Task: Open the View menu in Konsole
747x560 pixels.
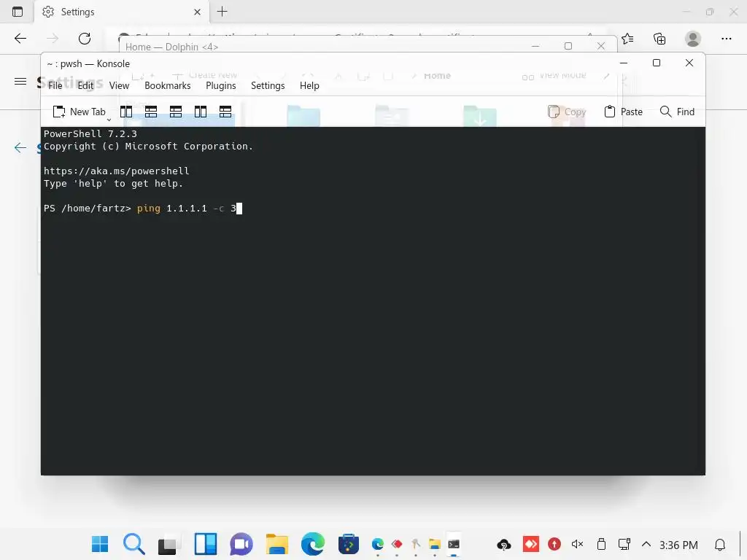Action: [119, 86]
